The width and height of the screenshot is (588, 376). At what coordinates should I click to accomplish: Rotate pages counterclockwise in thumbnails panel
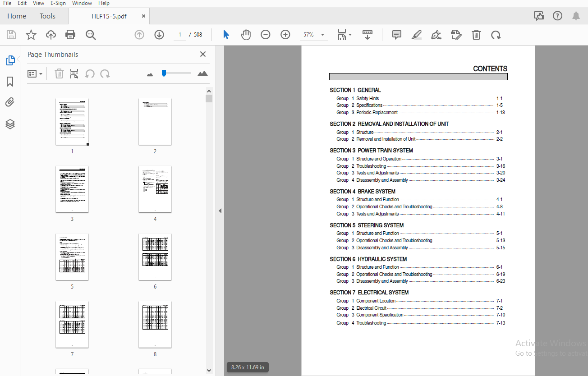(x=90, y=73)
